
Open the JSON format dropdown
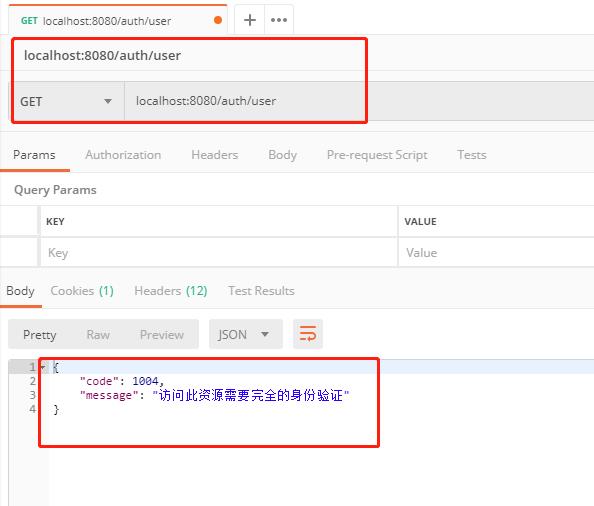[x=245, y=334]
